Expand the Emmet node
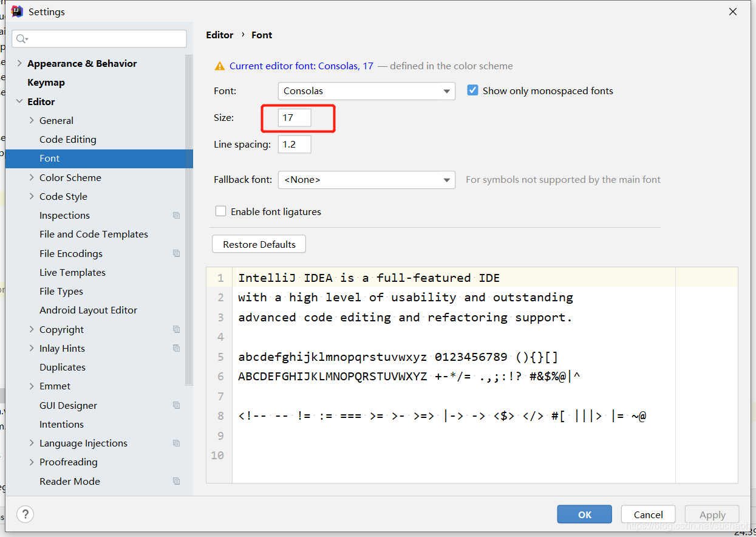The height and width of the screenshot is (537, 756). (32, 386)
